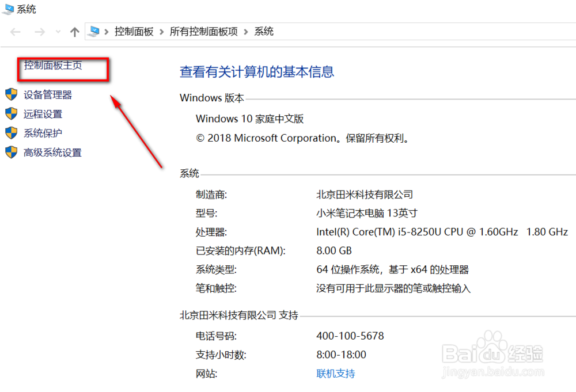Expand chevron after 控制面板 breadcrumb
The height and width of the screenshot is (392, 576).
pos(162,32)
